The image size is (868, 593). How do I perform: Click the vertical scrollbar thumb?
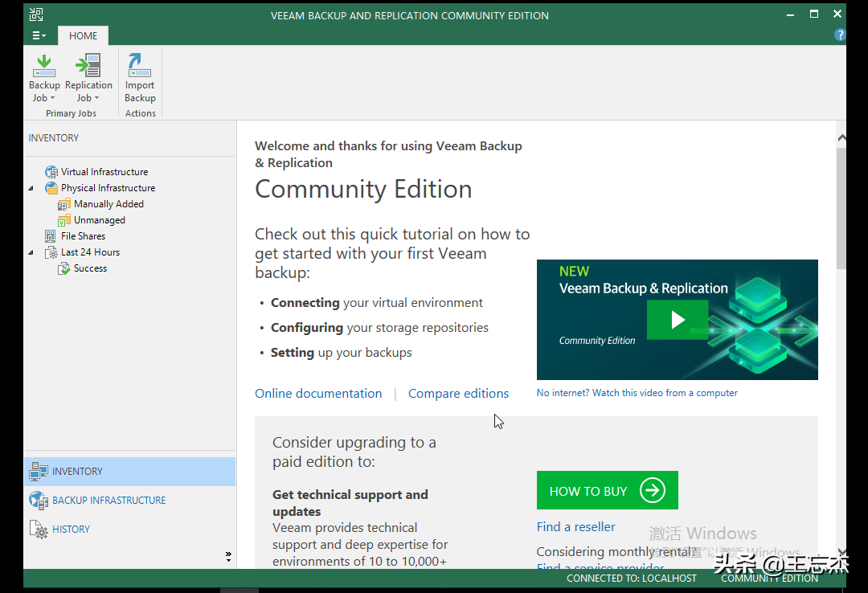coord(841,208)
